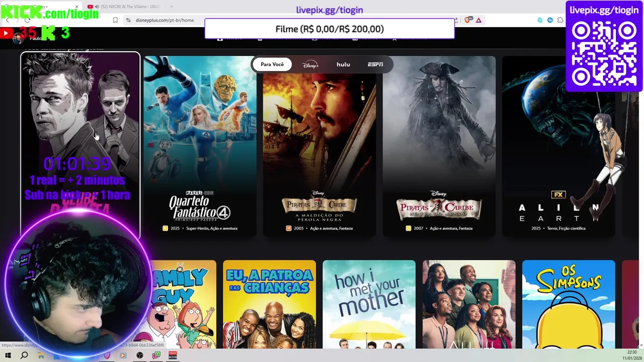Click the fingerprint extension icon
The image size is (644, 362).
(x=540, y=20)
